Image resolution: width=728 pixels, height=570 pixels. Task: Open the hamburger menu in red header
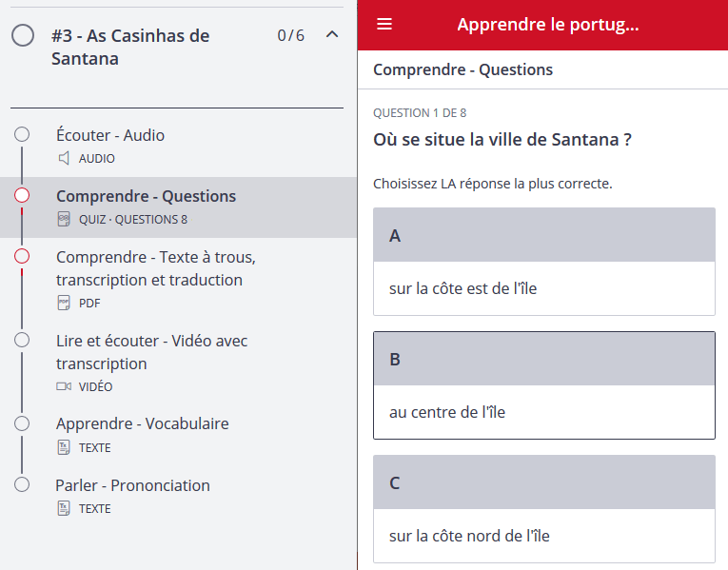pos(384,25)
